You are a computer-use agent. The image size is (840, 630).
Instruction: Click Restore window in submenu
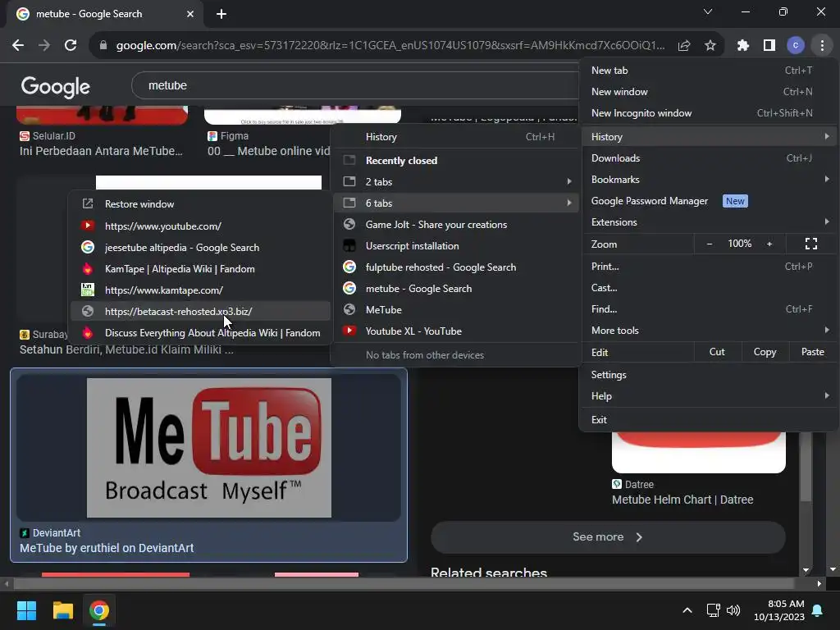tap(200, 204)
